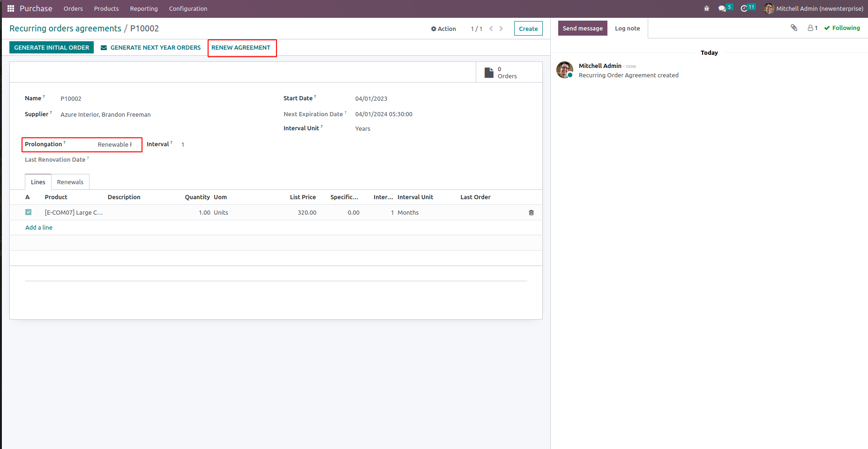Image resolution: width=868 pixels, height=449 pixels.
Task: Select the [E-COM07] Large Cabinet product cell
Action: click(x=74, y=213)
